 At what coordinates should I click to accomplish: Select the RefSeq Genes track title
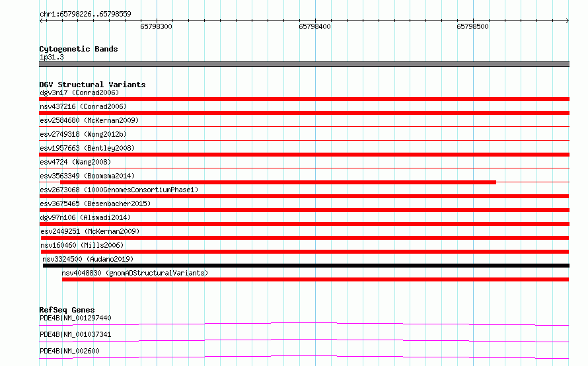click(x=67, y=310)
